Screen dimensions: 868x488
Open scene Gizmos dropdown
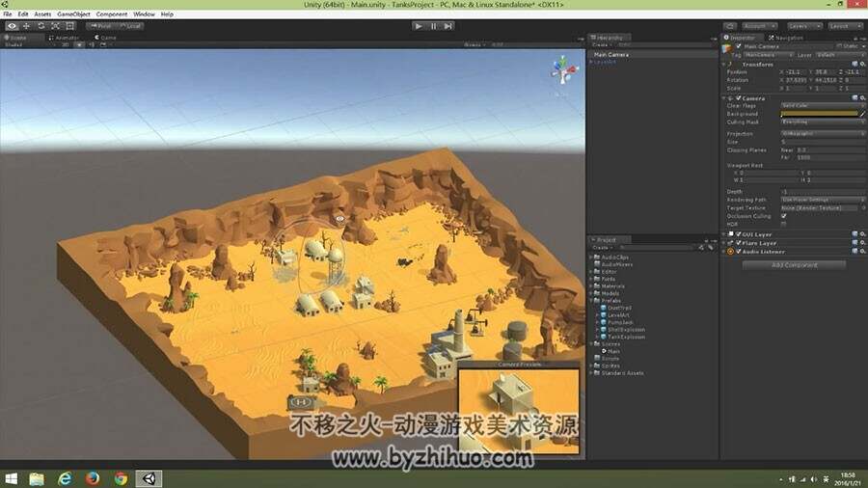(x=474, y=44)
